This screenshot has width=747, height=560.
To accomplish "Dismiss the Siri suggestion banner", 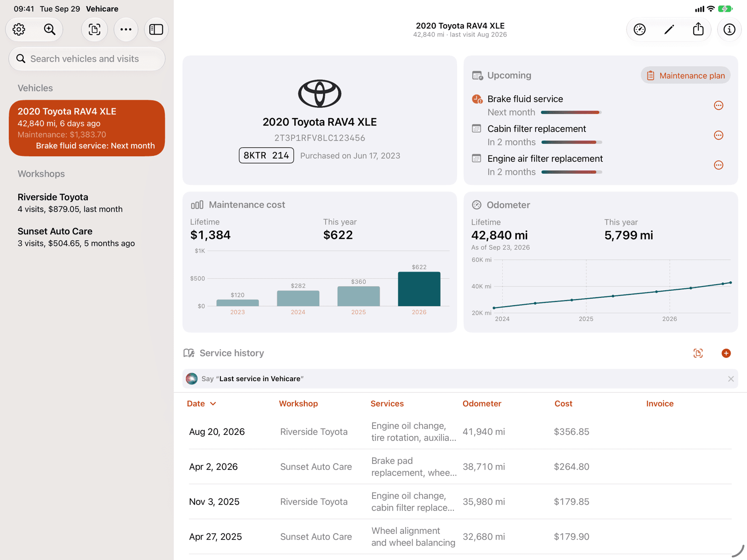I will (731, 379).
